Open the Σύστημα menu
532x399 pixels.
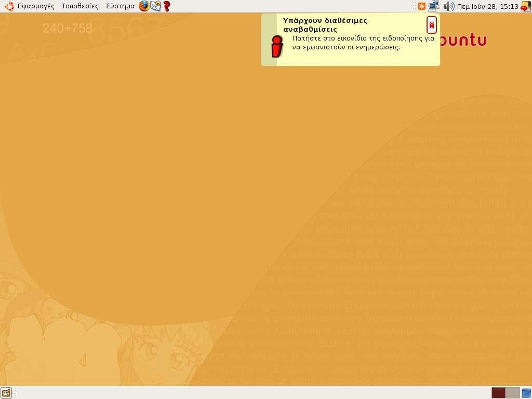tap(120, 6)
